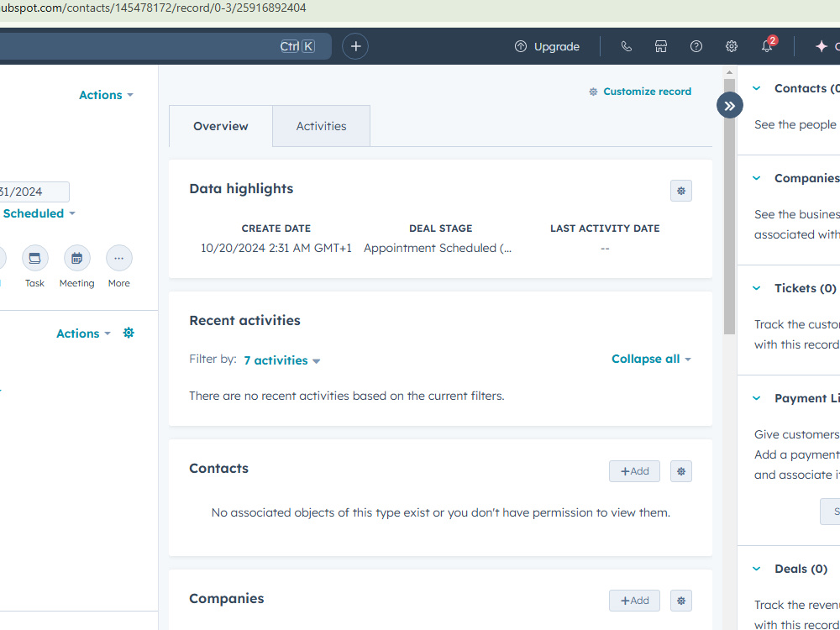Click the Data highlights heading
Screen dimensions: 840x630
241,188
